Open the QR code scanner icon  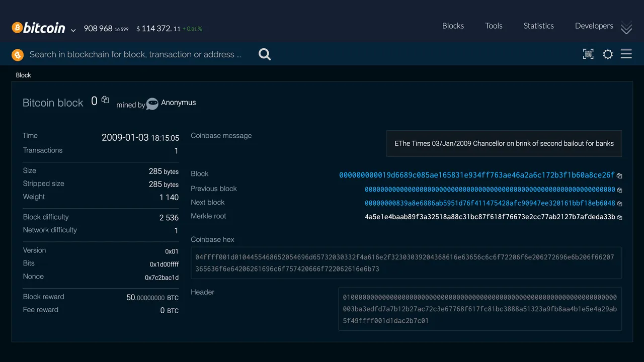pyautogui.click(x=588, y=54)
